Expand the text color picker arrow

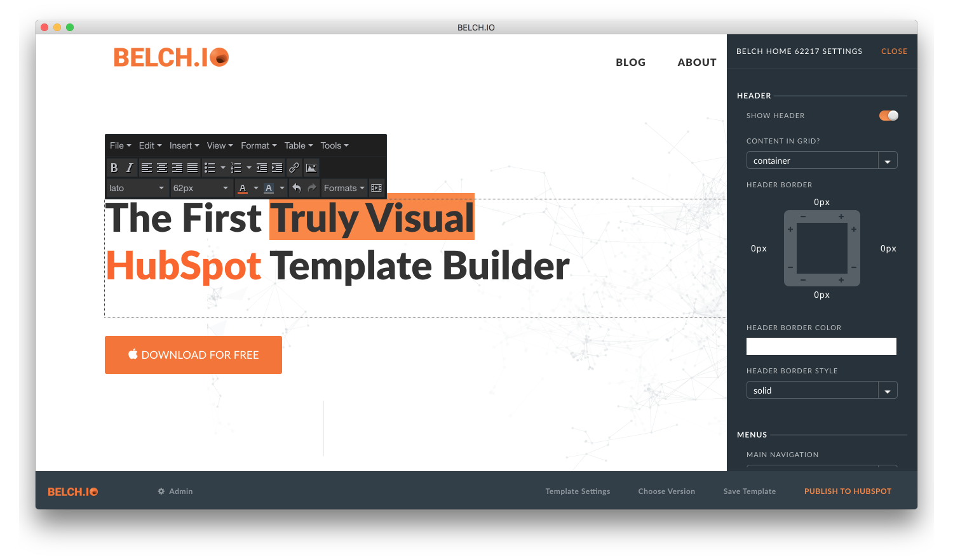[x=256, y=188]
